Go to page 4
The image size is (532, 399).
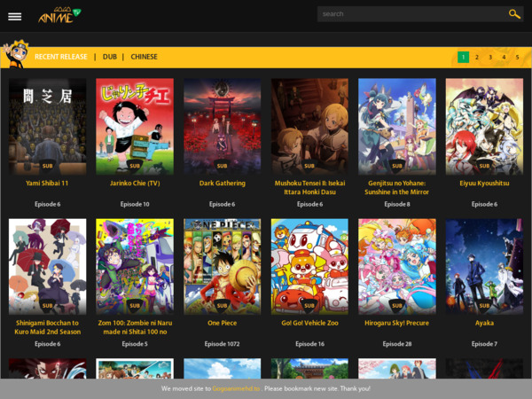click(504, 57)
